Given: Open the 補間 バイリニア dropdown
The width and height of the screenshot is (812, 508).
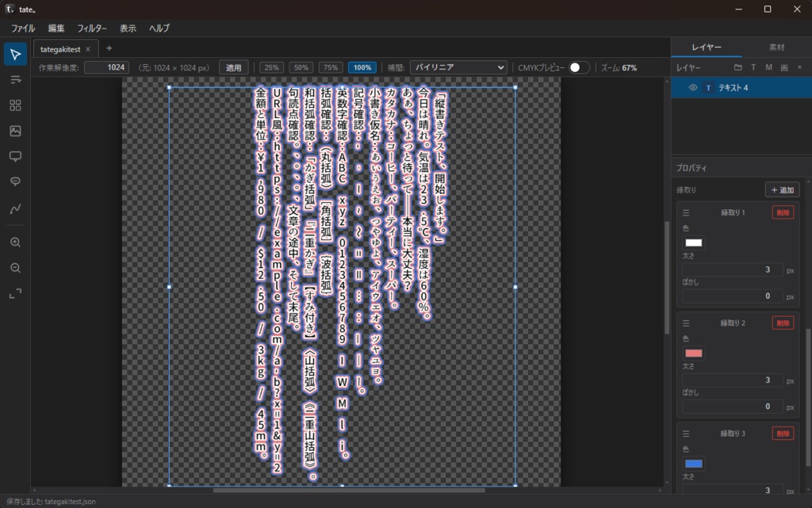Looking at the screenshot, I should (x=458, y=67).
